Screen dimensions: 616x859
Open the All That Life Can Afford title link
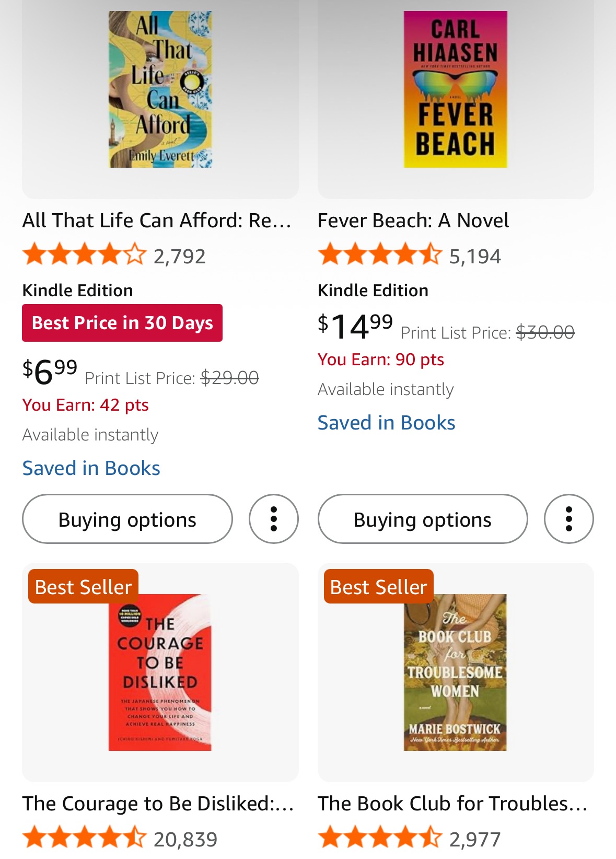click(157, 220)
